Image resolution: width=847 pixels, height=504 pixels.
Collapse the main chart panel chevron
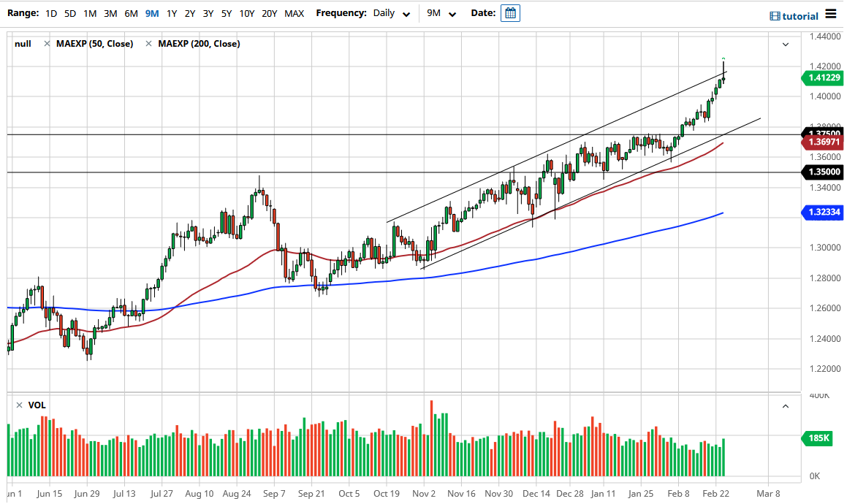(x=786, y=45)
